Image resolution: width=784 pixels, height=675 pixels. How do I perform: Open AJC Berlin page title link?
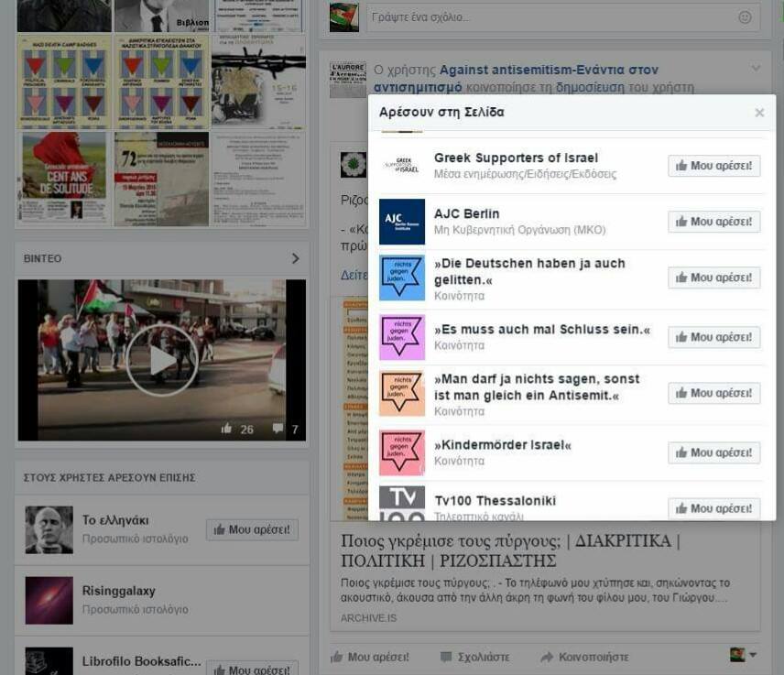pos(466,214)
